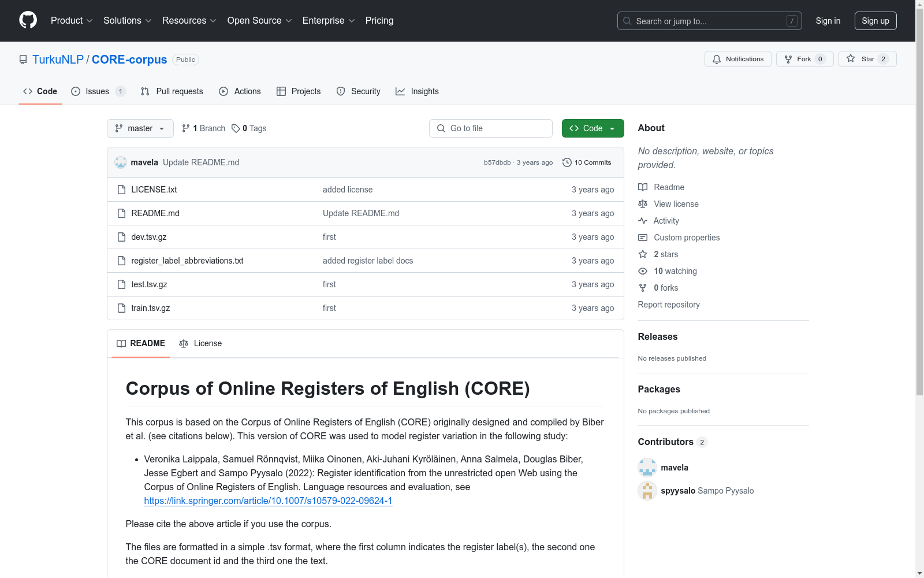Click the file icon next to test.tsv.gz
The image size is (924, 578).
(121, 284)
